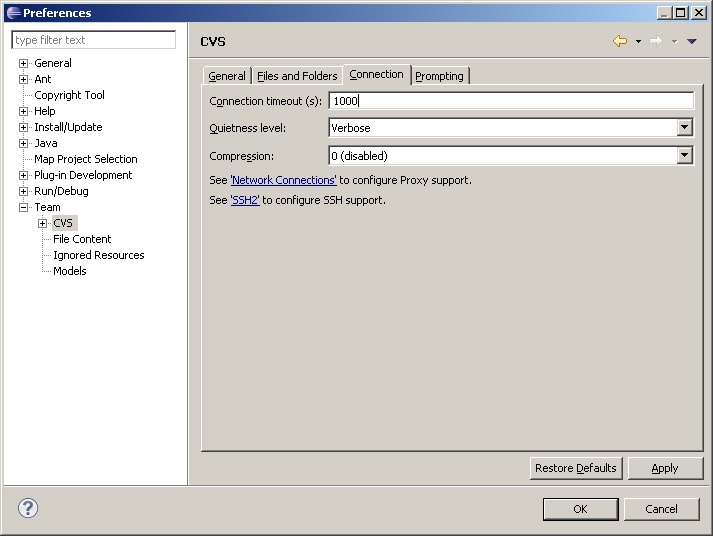Follow the SSH2 link
The height and width of the screenshot is (536, 713).
[245, 200]
